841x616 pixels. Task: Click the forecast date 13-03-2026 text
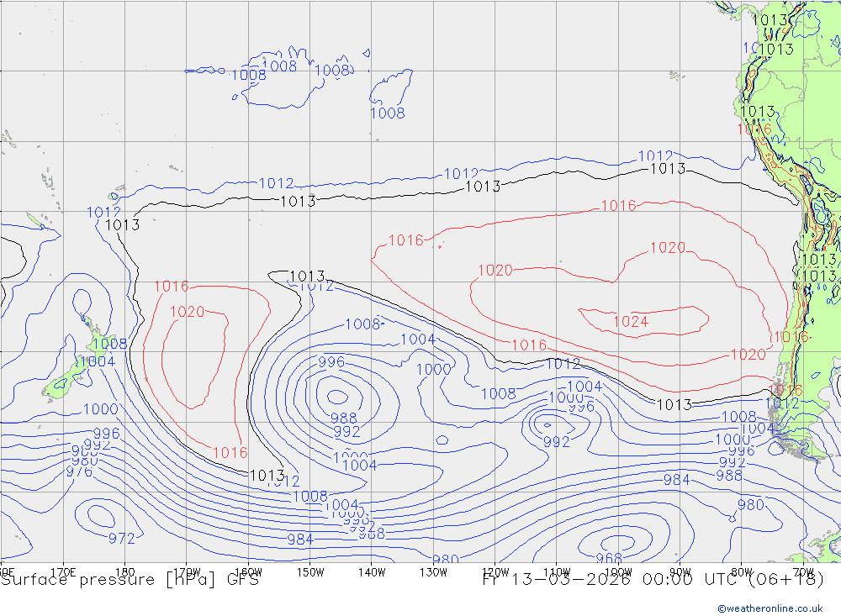(x=569, y=580)
